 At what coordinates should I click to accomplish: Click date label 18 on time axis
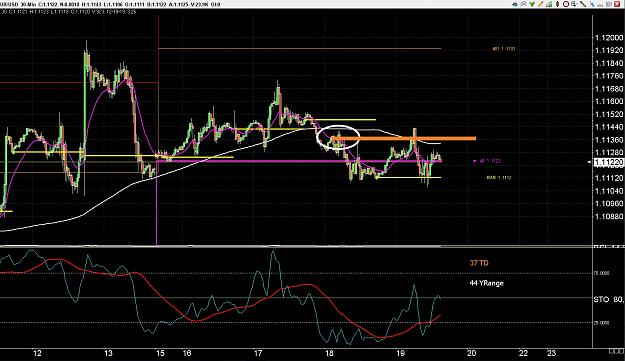click(329, 353)
